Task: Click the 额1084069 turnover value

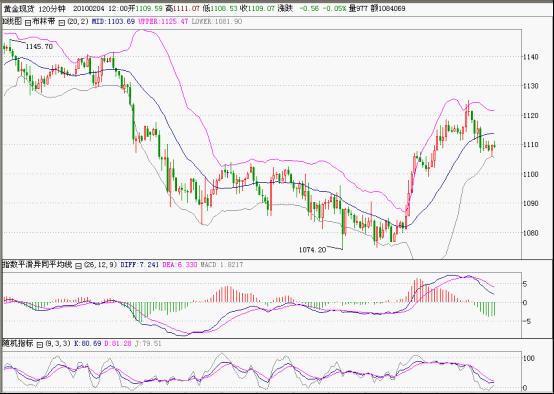Action: pyautogui.click(x=388, y=8)
